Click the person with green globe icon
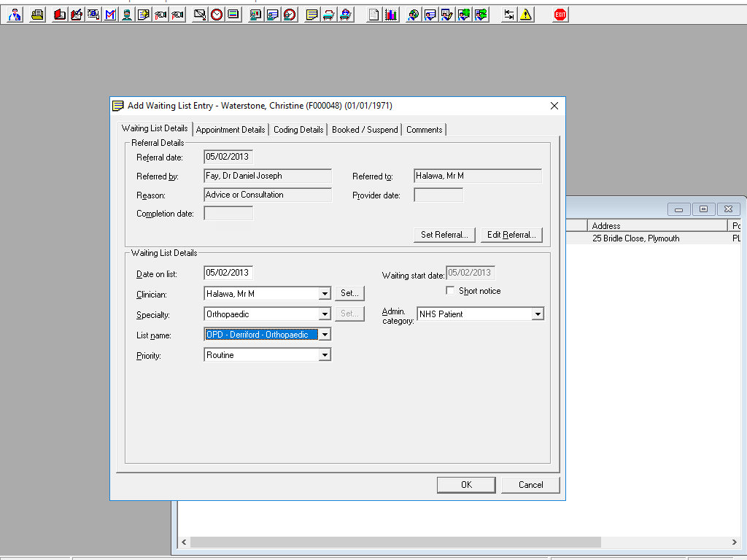 click(x=463, y=15)
